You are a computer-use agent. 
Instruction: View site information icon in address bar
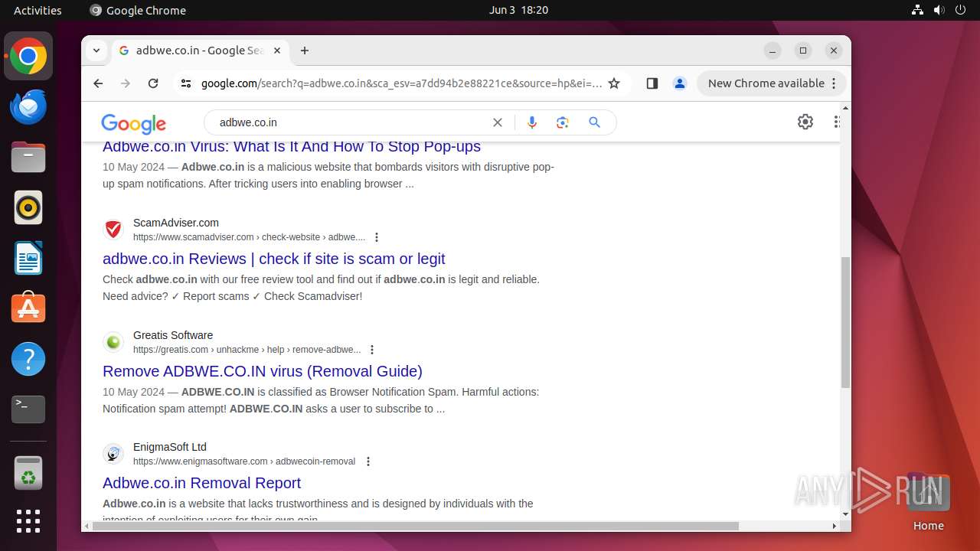[x=186, y=83]
